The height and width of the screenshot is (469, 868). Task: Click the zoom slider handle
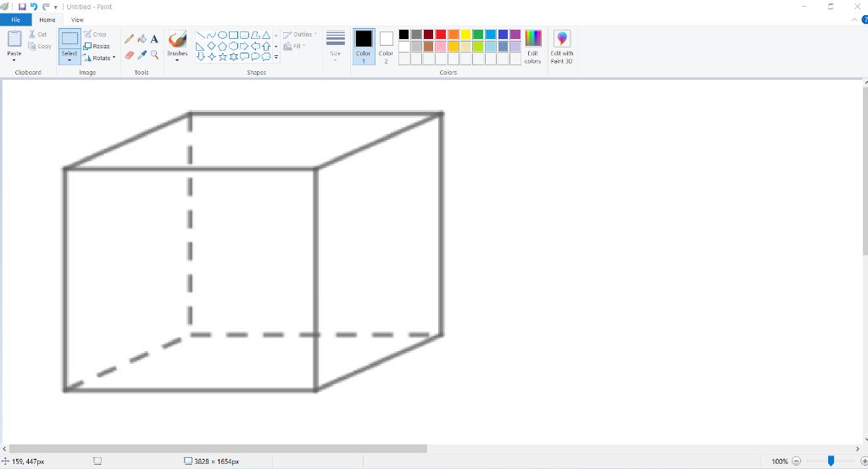(x=831, y=461)
